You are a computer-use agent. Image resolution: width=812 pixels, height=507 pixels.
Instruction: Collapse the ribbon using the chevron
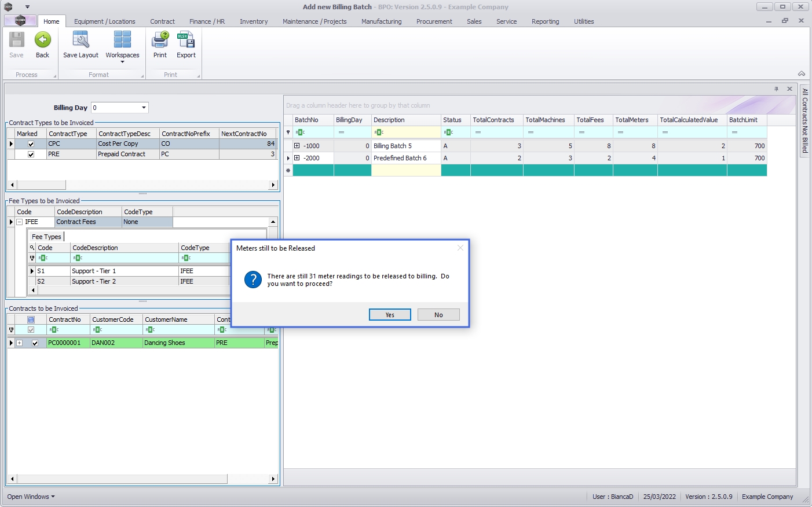coord(802,74)
